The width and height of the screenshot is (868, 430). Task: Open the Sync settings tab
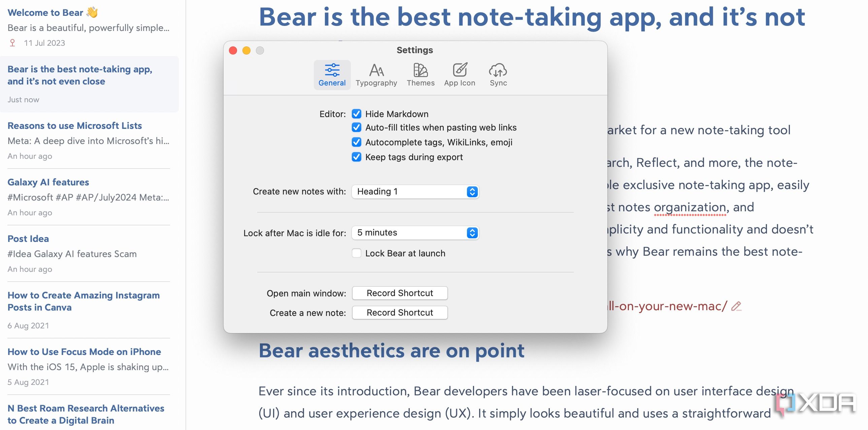point(498,75)
